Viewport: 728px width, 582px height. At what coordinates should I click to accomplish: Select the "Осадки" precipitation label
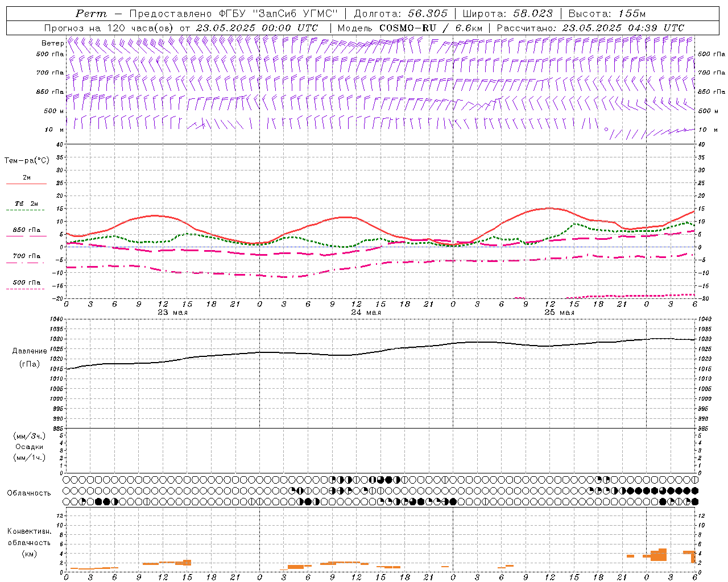point(30,447)
